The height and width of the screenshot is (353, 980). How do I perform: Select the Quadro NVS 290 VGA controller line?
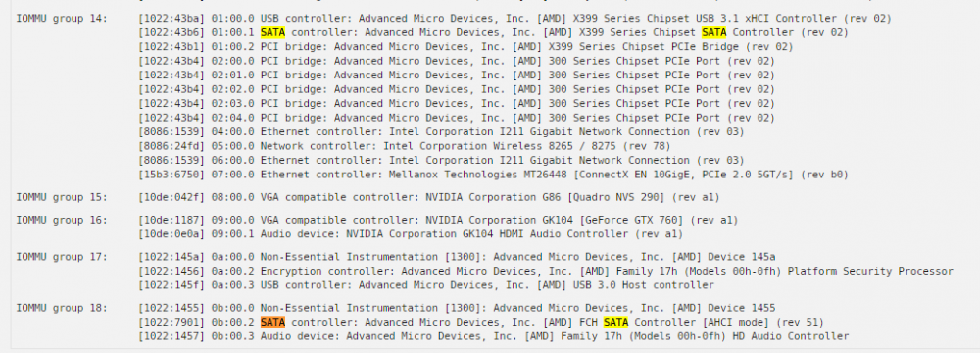429,198
